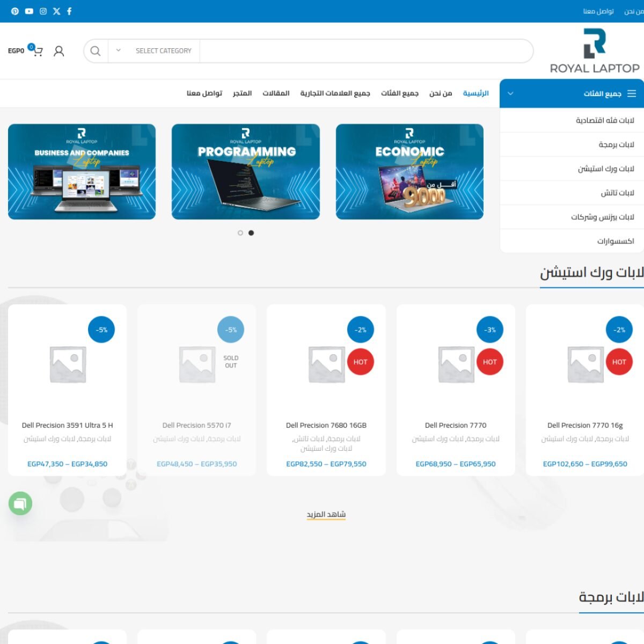The width and height of the screenshot is (644, 644).
Task: Open the user account icon
Action: pyautogui.click(x=59, y=51)
